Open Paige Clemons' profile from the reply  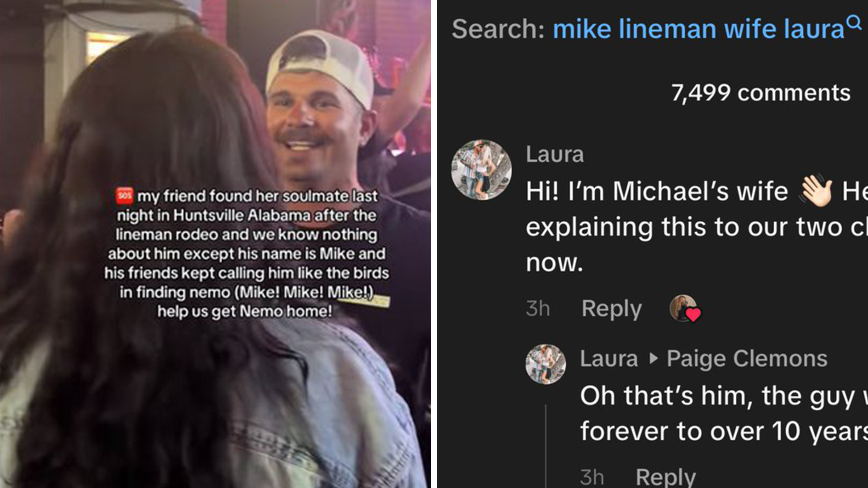click(747, 359)
